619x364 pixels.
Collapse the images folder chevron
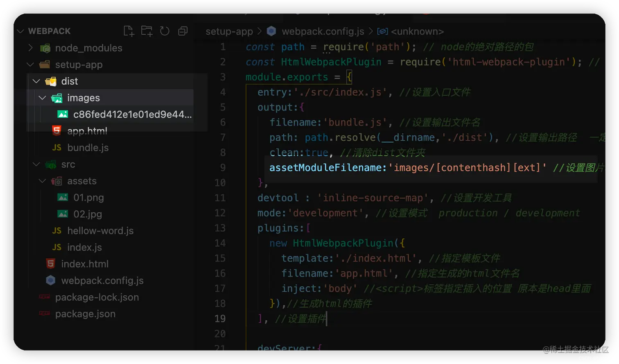click(42, 98)
